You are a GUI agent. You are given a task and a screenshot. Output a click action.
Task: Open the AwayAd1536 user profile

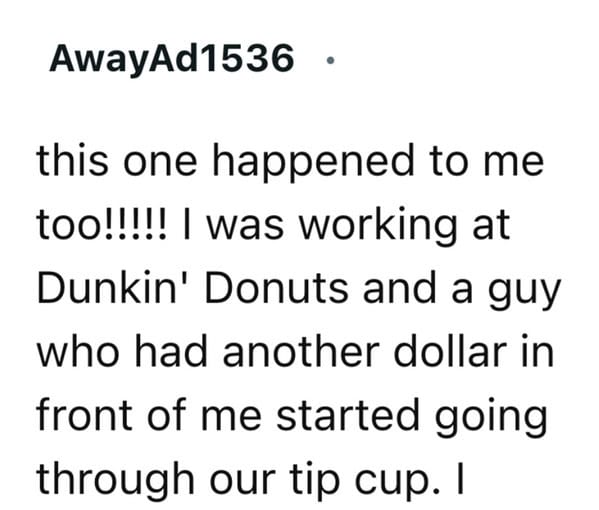coord(172,59)
